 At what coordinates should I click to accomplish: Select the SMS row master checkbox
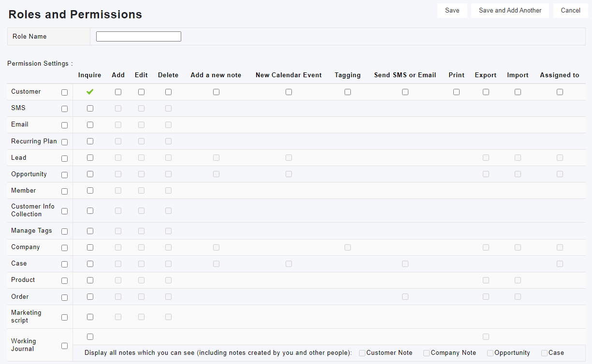click(64, 109)
